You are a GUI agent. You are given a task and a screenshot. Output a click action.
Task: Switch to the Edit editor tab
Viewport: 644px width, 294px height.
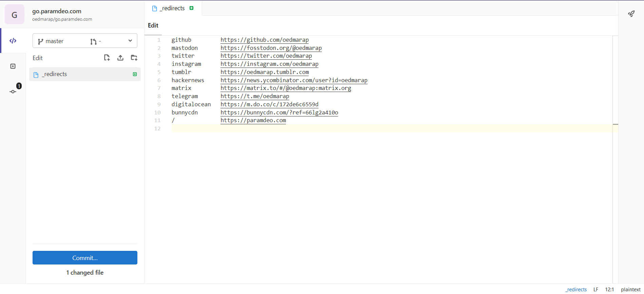click(x=153, y=25)
